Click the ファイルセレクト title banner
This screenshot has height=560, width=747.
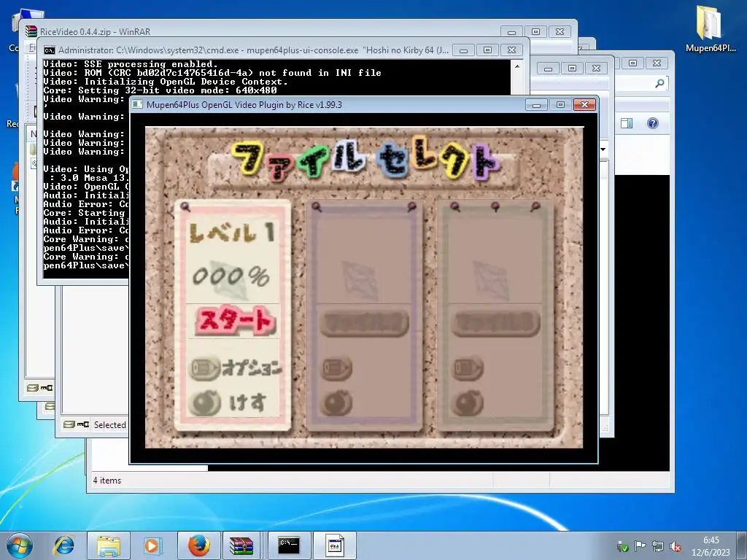[x=365, y=160]
